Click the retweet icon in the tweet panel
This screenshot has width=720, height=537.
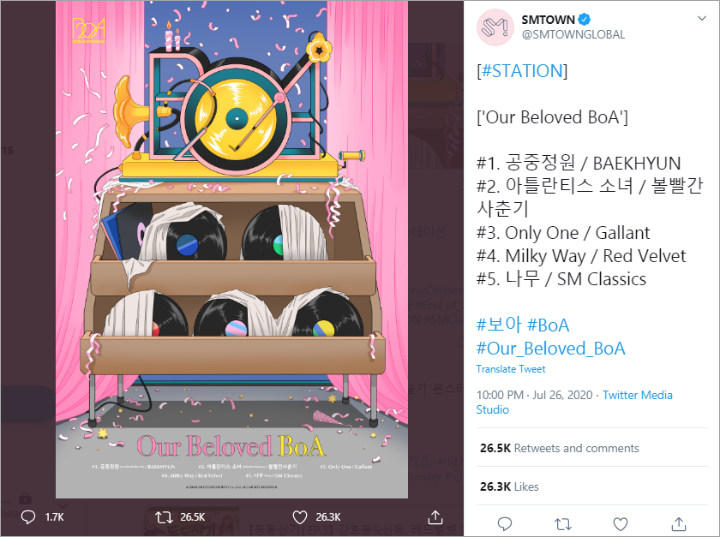563,524
